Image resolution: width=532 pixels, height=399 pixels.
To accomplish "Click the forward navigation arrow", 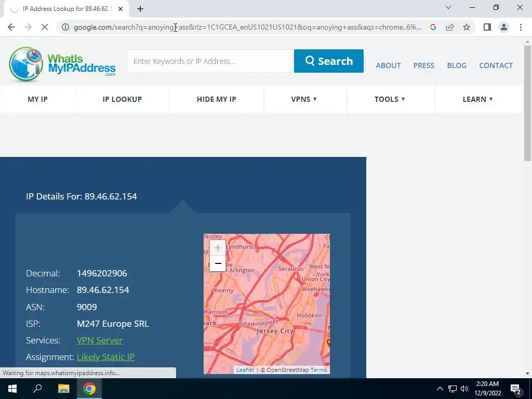I will click(x=28, y=27).
